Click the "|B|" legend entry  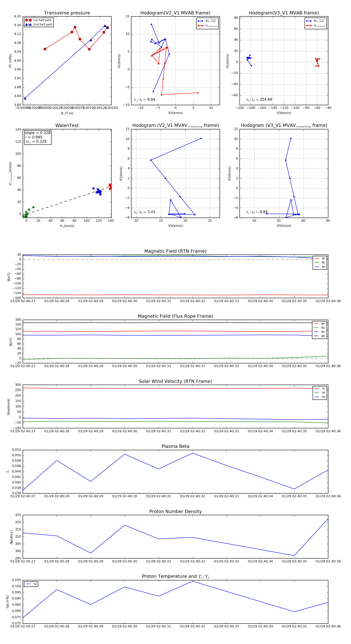tap(320, 336)
